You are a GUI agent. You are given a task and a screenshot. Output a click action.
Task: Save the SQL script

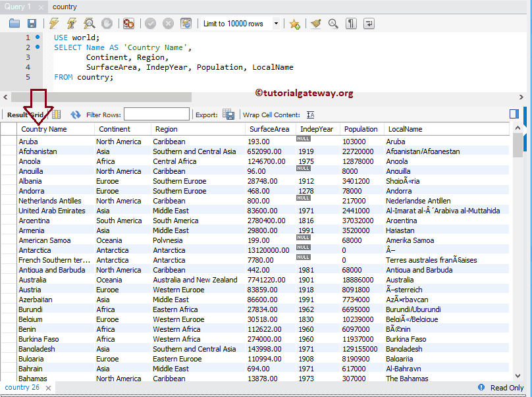[32, 23]
